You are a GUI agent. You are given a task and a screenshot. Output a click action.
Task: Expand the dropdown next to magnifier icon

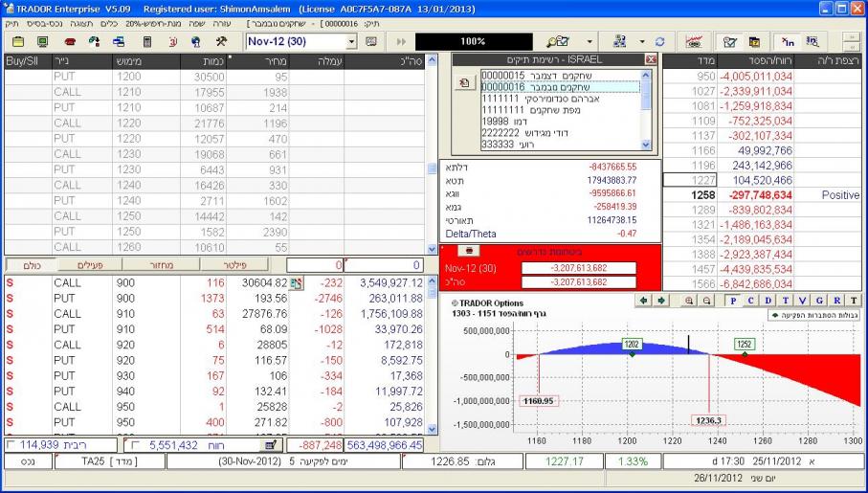[590, 42]
